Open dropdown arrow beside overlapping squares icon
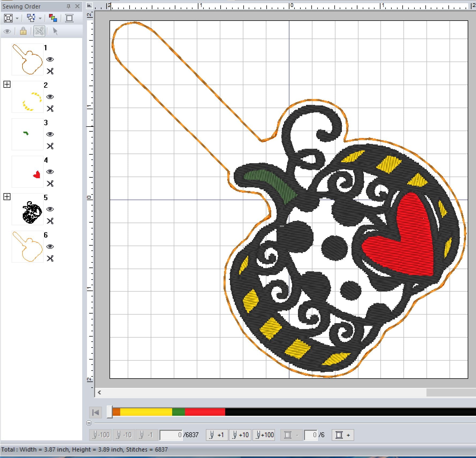The height and width of the screenshot is (458, 476). tap(40, 18)
